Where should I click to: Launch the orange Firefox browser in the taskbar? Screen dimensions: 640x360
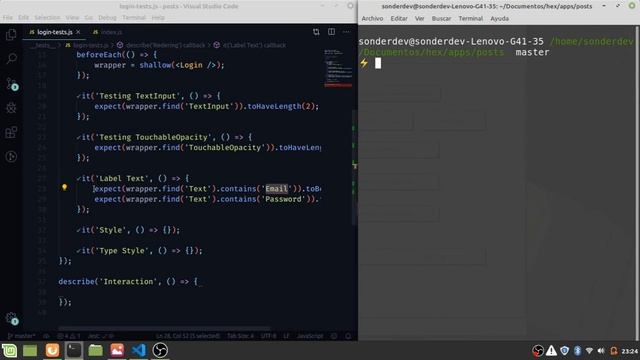(52, 350)
